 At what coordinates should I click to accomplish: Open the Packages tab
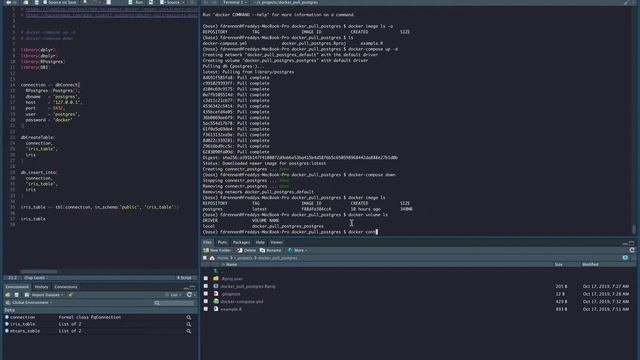click(241, 242)
